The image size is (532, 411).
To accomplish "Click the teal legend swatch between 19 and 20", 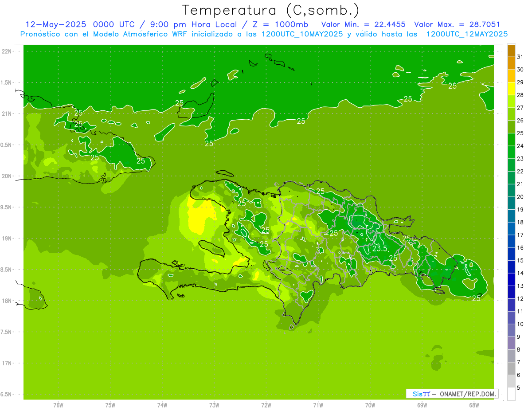I will [x=511, y=203].
